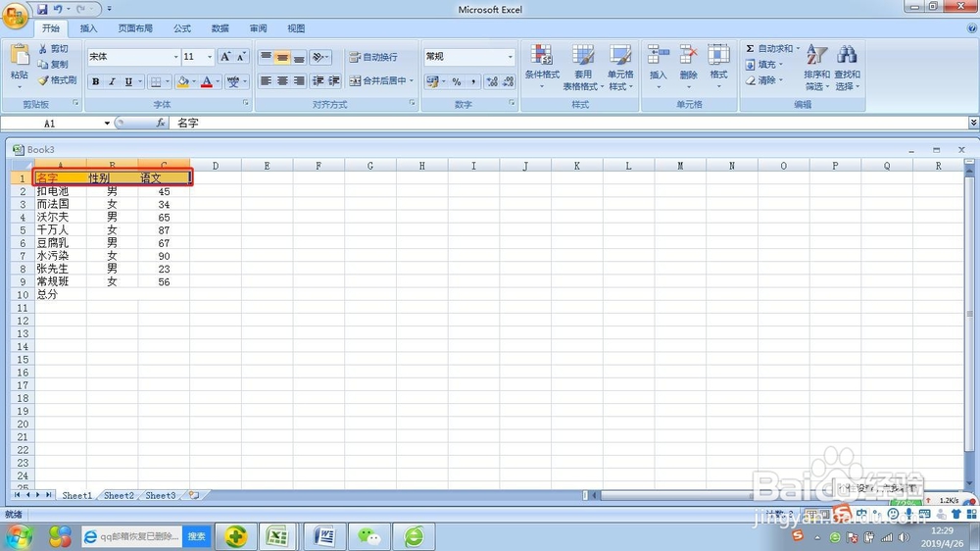Enable 自动换行 wrap text

(x=373, y=57)
